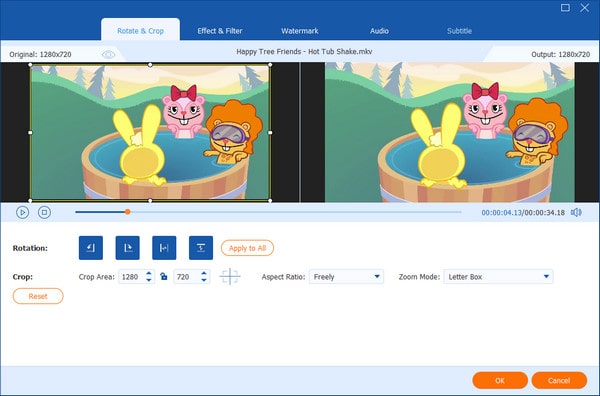The image size is (600, 396).
Task: Click the Output: 1280x720 label
Action: (x=561, y=54)
